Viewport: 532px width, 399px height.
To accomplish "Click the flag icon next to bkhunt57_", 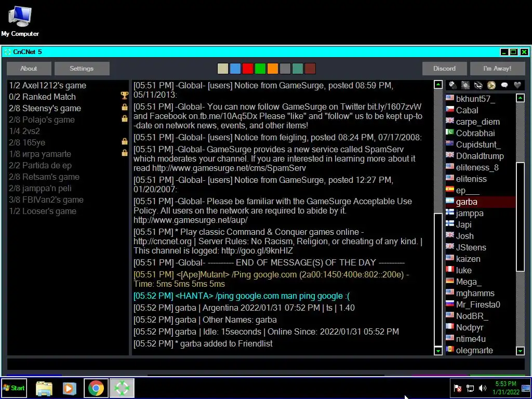I will coord(450,98).
